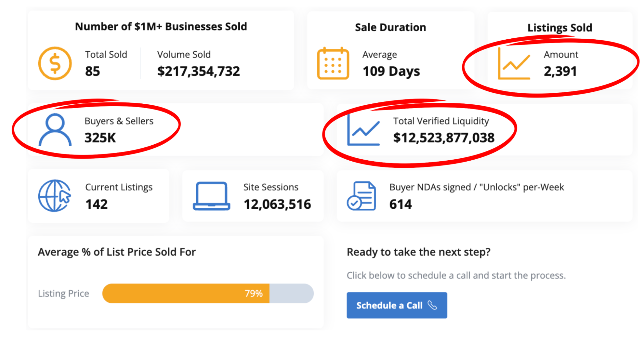Click the Total Verified Liquidity label
The image size is (644, 341).
(441, 121)
